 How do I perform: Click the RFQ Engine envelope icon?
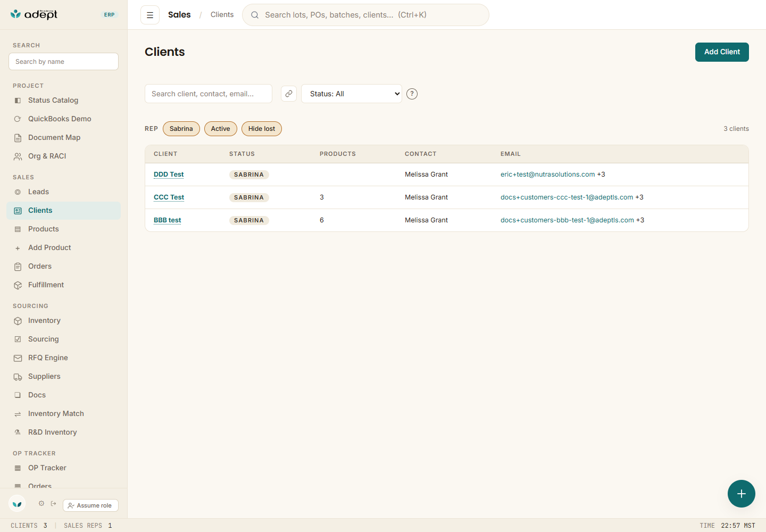coord(18,358)
